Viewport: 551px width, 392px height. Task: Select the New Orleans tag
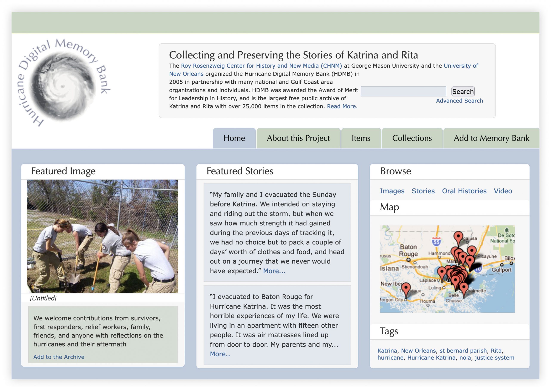[x=418, y=350]
